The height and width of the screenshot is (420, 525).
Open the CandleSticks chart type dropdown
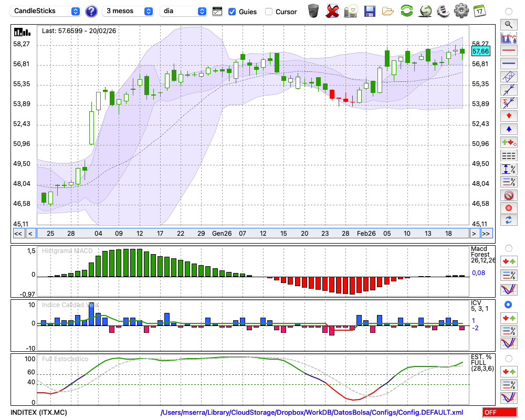tap(46, 11)
